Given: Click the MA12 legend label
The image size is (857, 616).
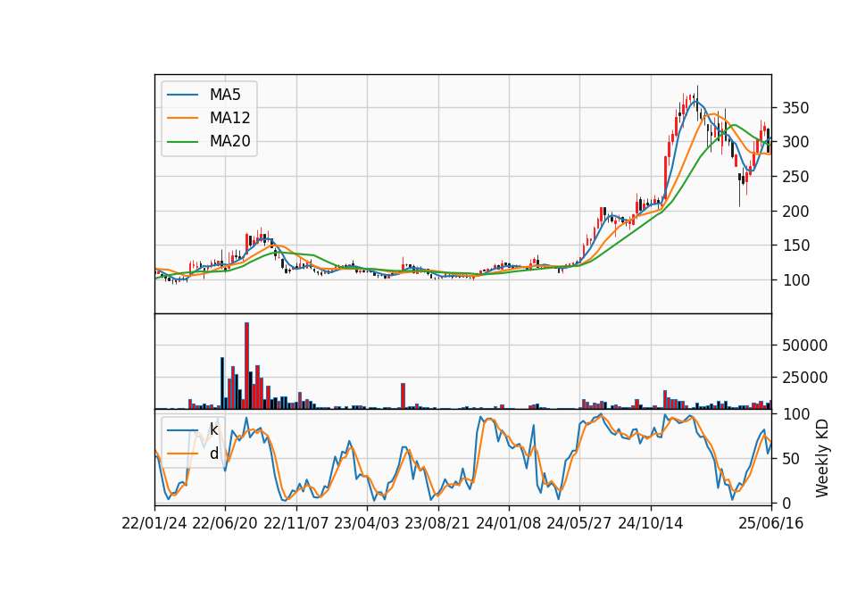Looking at the screenshot, I should [x=229, y=118].
